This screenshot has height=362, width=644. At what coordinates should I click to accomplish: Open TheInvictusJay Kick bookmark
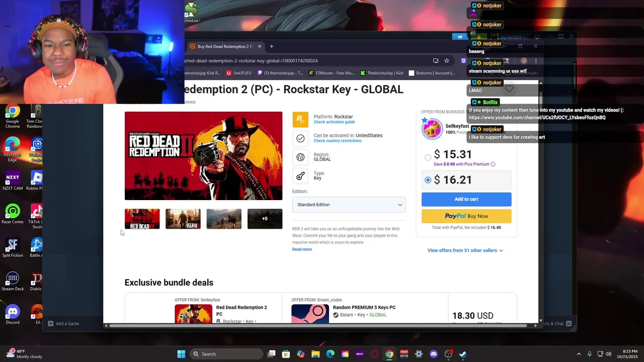(x=382, y=73)
